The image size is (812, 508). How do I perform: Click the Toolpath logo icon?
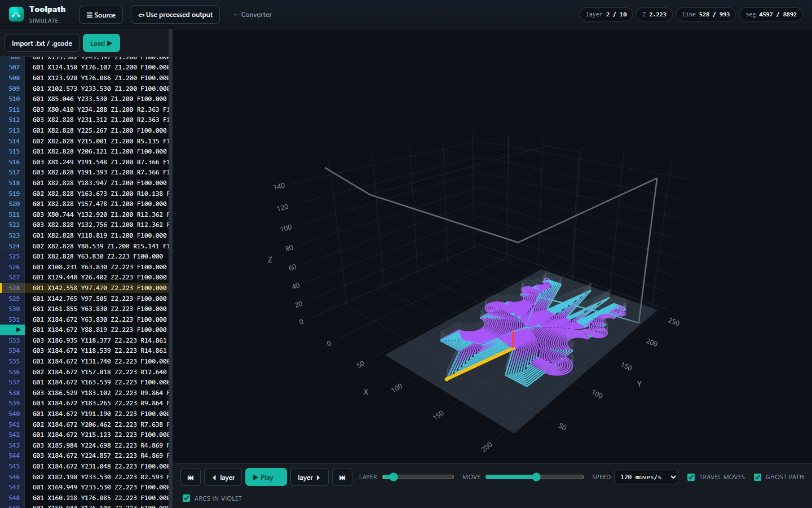pos(16,14)
